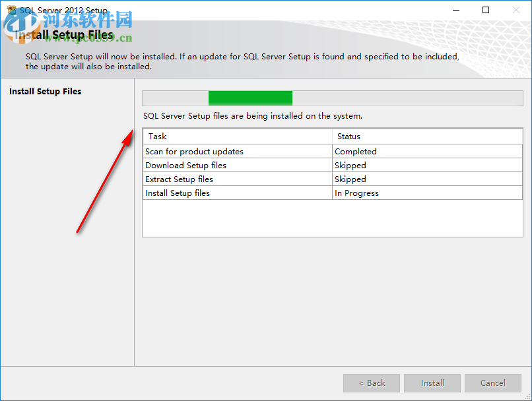The width and height of the screenshot is (532, 401).
Task: Click the Back button
Action: pyautogui.click(x=372, y=383)
